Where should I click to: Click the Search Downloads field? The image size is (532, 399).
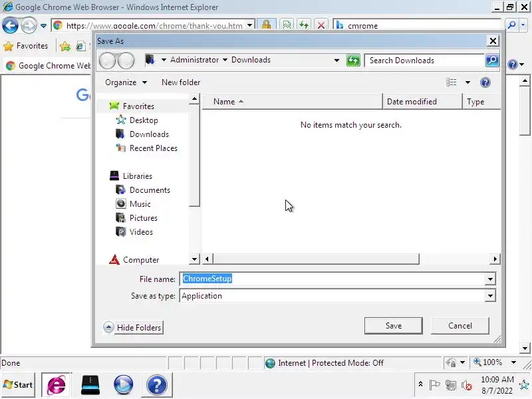(424, 61)
